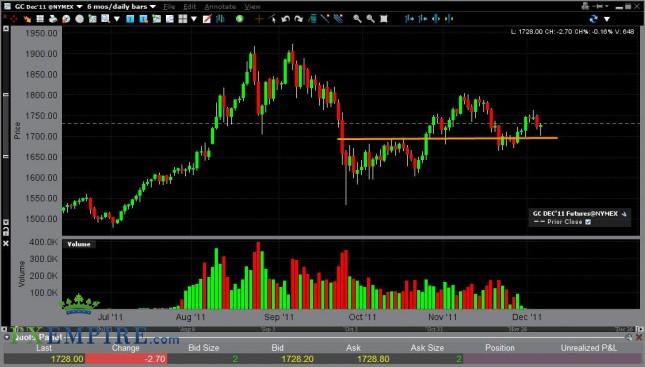Image resolution: width=645 pixels, height=367 pixels.
Task: Click the Bid price 1728.20
Action: click(297, 359)
